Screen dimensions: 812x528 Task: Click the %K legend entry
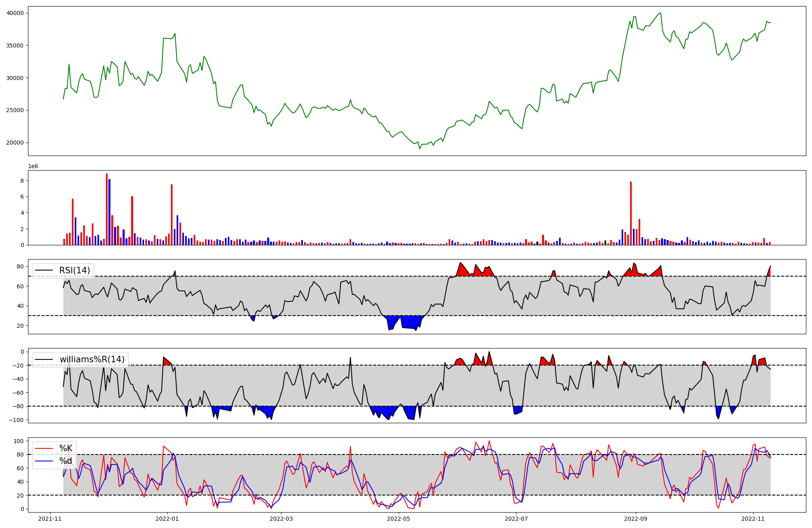(65, 448)
